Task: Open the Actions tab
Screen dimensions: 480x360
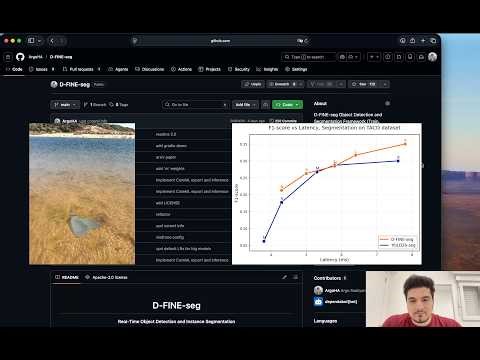Action: 182,69
